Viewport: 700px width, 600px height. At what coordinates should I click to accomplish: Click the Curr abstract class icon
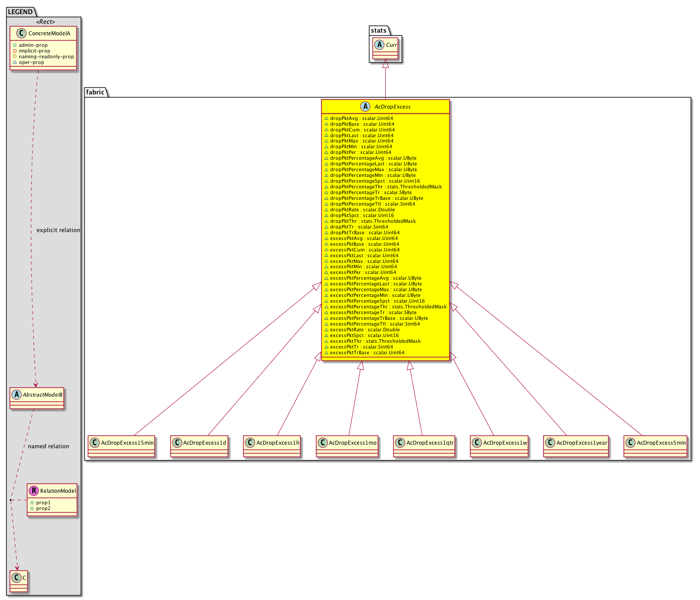pos(379,45)
